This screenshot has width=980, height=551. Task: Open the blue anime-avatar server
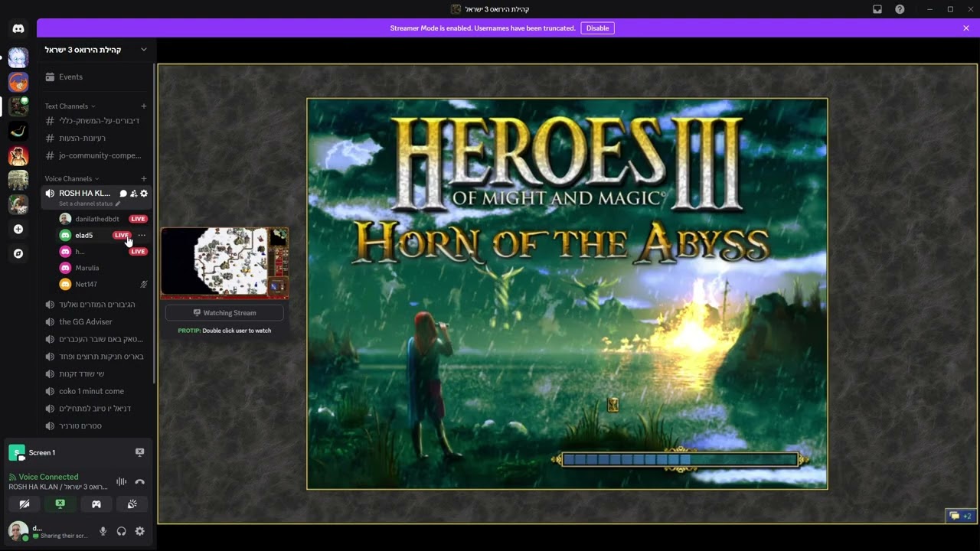(x=18, y=57)
